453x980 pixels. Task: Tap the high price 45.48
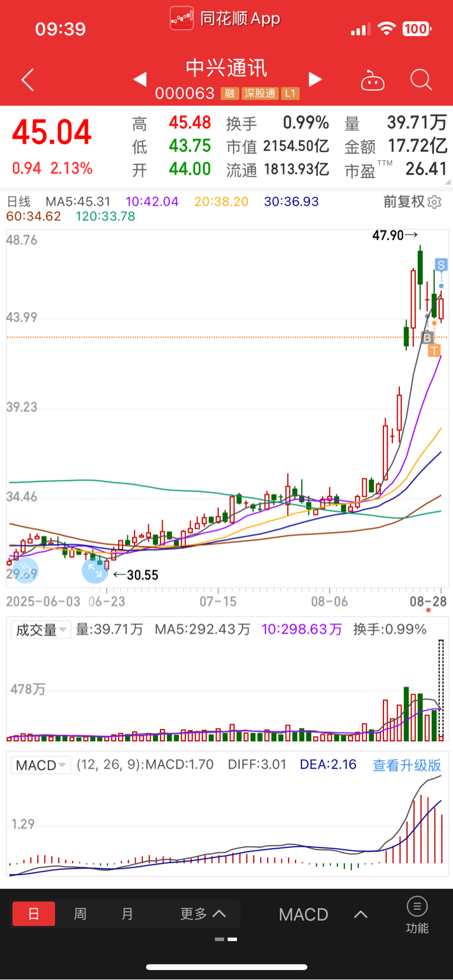190,123
